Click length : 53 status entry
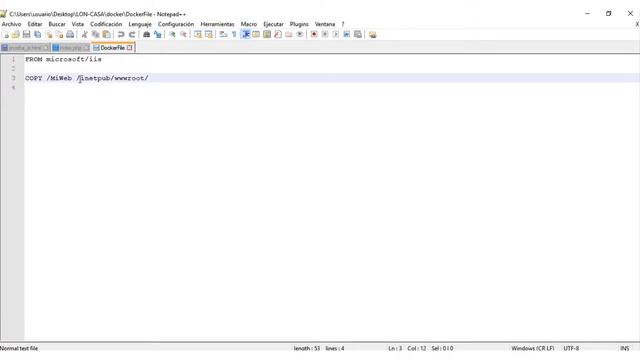The height and width of the screenshot is (360, 640). coord(307,348)
